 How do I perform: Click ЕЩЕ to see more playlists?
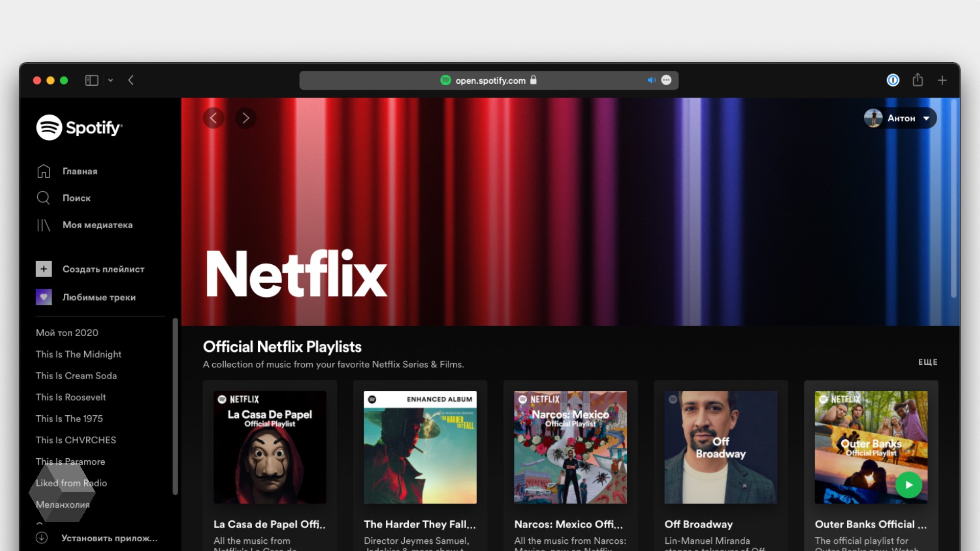click(927, 362)
